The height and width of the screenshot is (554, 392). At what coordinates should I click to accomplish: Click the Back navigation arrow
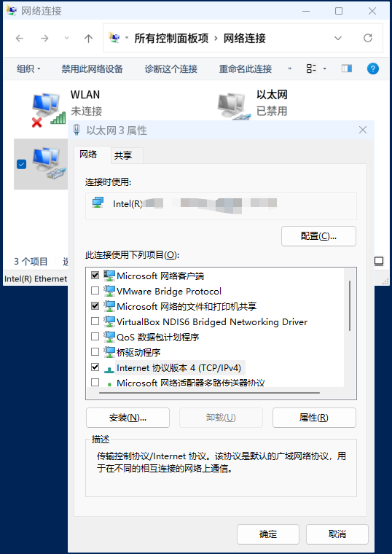tap(20, 38)
